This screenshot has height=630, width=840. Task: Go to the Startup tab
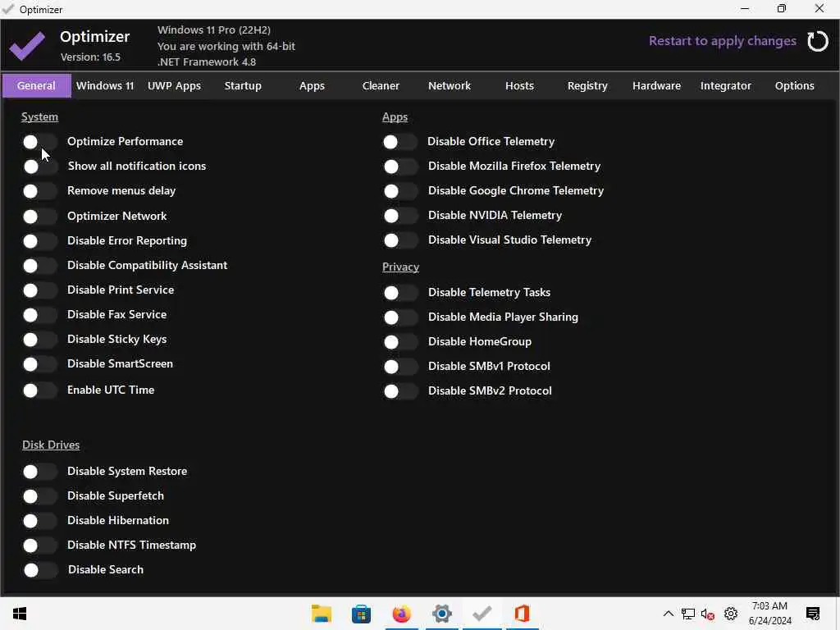tap(243, 85)
